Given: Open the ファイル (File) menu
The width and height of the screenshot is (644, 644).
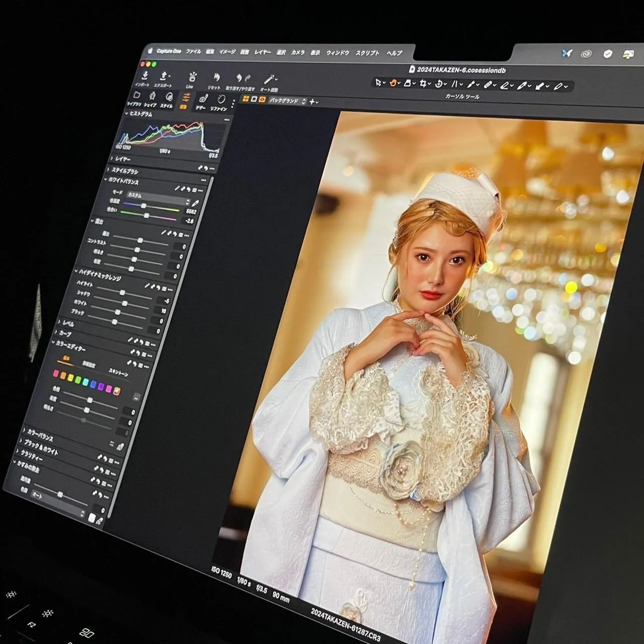Looking at the screenshot, I should click(x=193, y=51).
